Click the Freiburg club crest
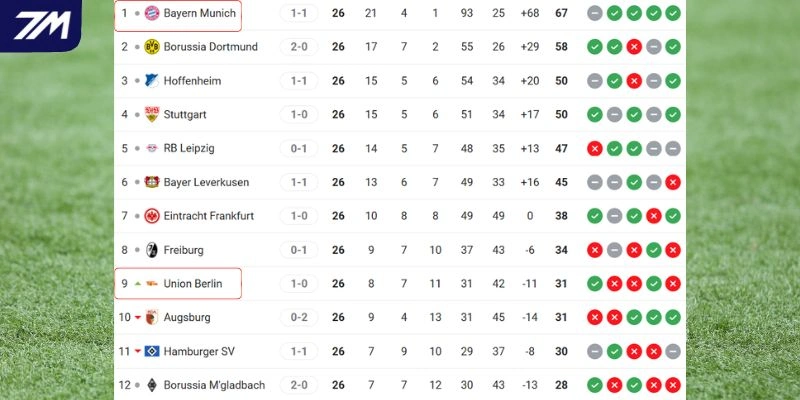The width and height of the screenshot is (800, 400). [152, 250]
